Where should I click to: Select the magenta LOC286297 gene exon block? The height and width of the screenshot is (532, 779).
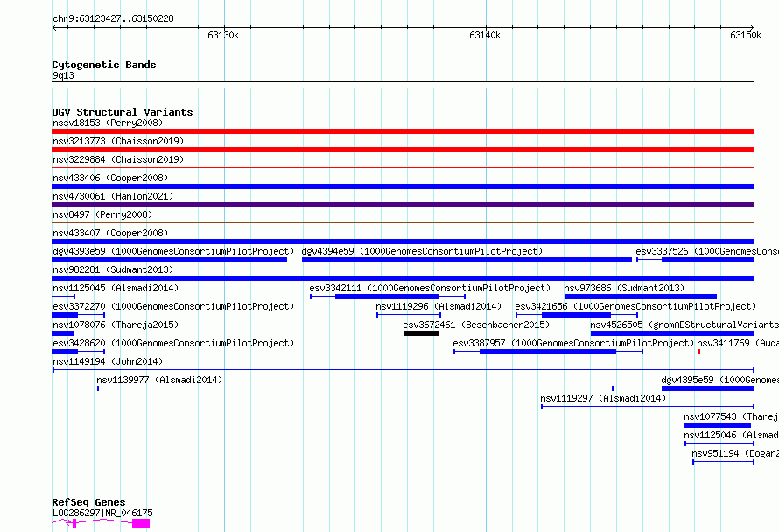click(141, 523)
